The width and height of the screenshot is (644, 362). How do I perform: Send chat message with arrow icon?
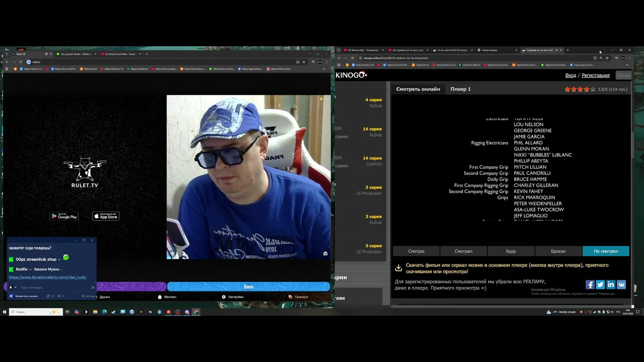click(x=93, y=288)
